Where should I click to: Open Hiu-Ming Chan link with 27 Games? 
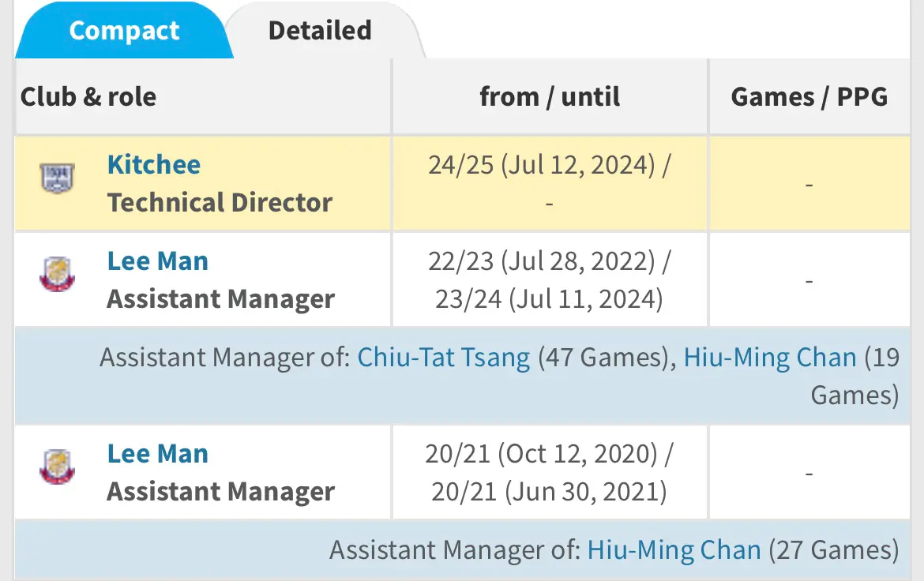(674, 550)
